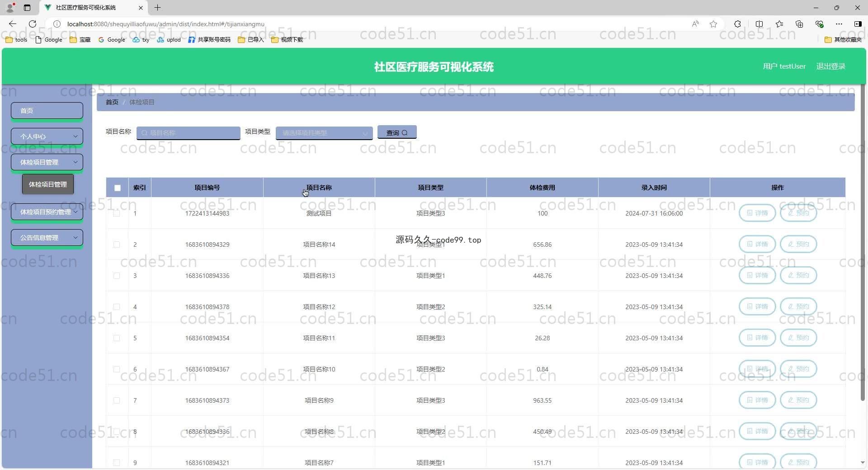This screenshot has height=470, width=868.
Task: Click the 体检费用 column header
Action: [x=542, y=188]
